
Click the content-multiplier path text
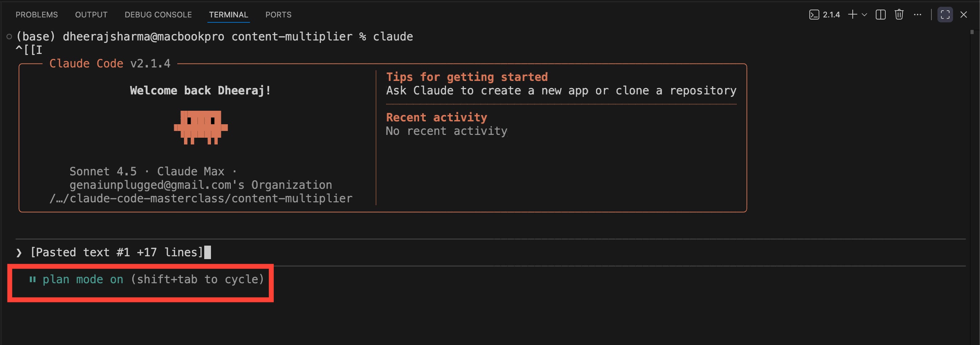pyautogui.click(x=201, y=198)
